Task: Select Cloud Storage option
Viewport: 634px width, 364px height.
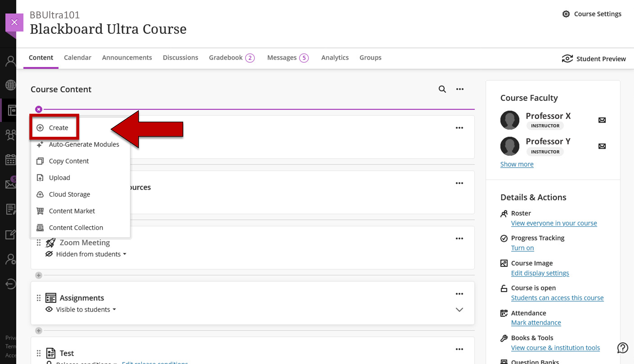Action: pyautogui.click(x=63, y=194)
